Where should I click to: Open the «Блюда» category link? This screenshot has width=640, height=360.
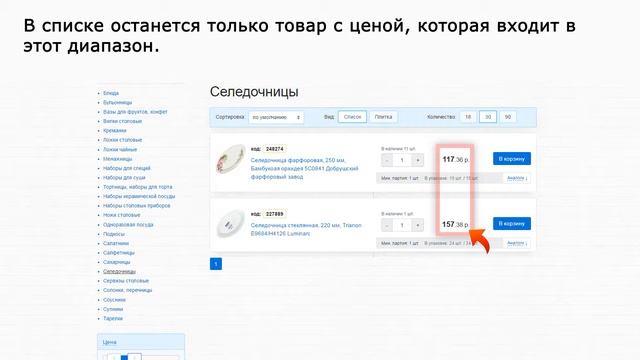tap(111, 93)
